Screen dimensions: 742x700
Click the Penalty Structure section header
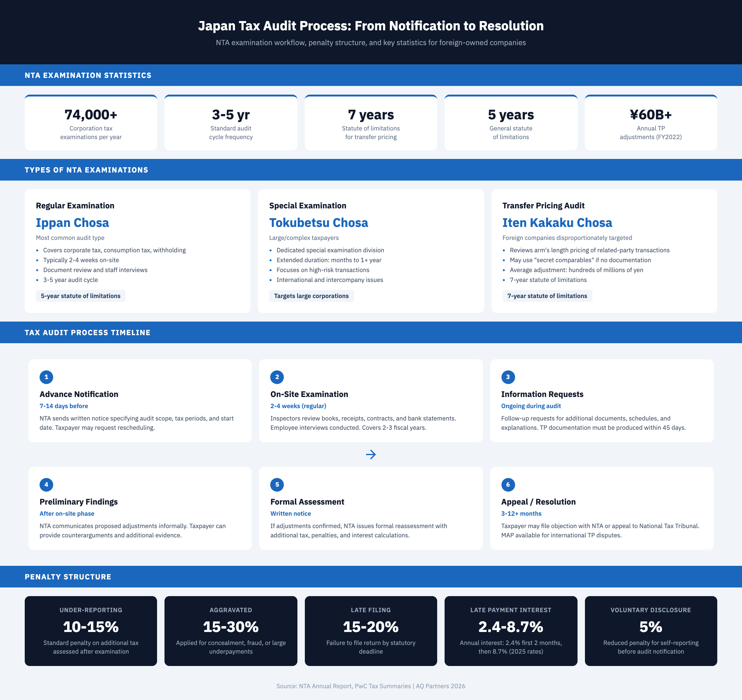pos(68,577)
